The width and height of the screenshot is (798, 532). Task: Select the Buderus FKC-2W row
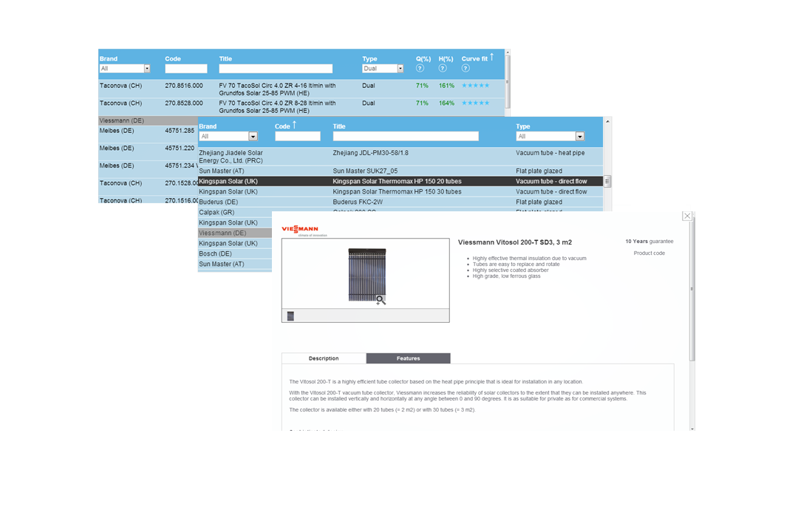(x=358, y=202)
